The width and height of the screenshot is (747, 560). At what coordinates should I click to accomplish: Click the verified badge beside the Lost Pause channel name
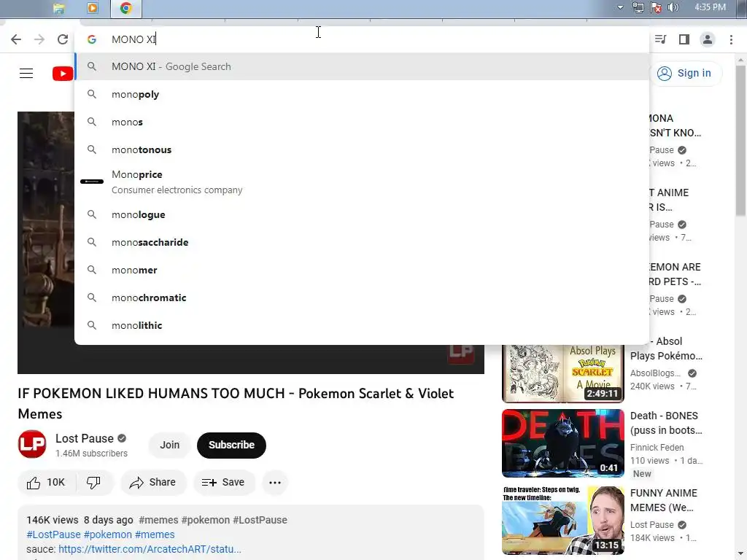pos(122,438)
